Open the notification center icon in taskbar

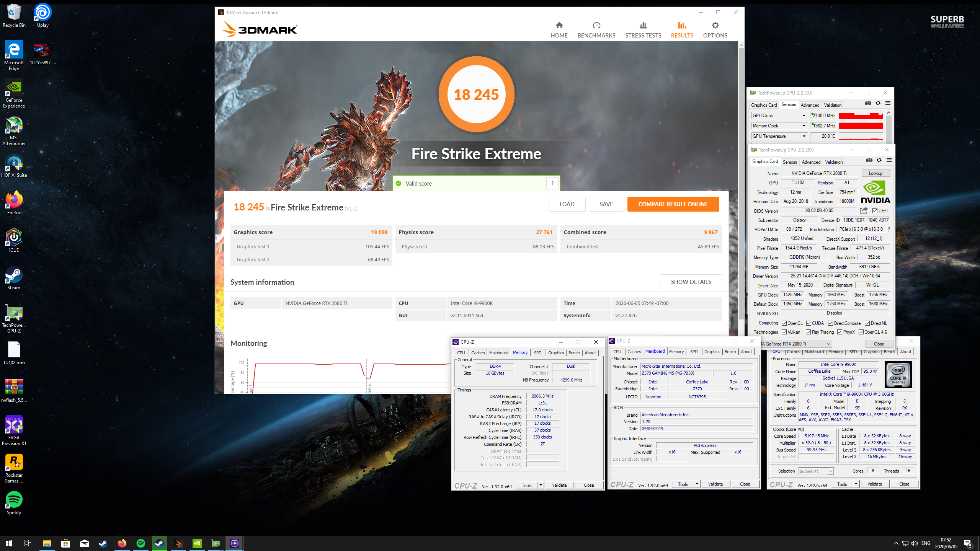(x=968, y=543)
